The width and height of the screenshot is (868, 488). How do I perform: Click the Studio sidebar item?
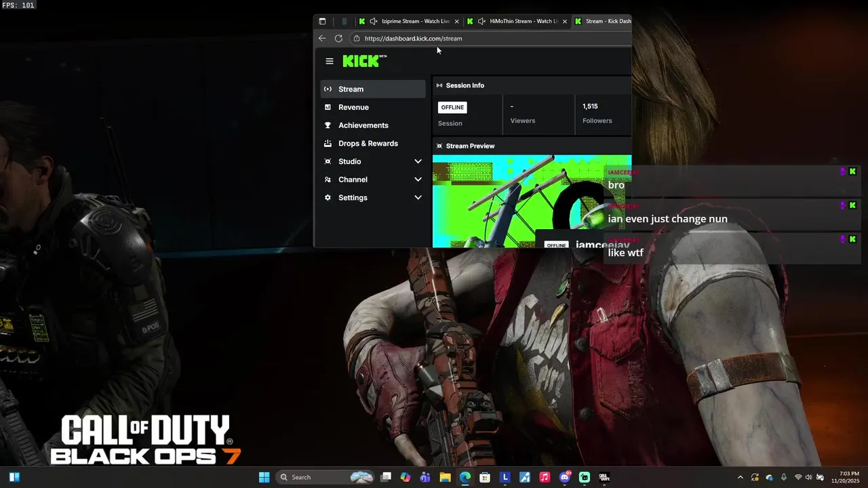pos(373,161)
